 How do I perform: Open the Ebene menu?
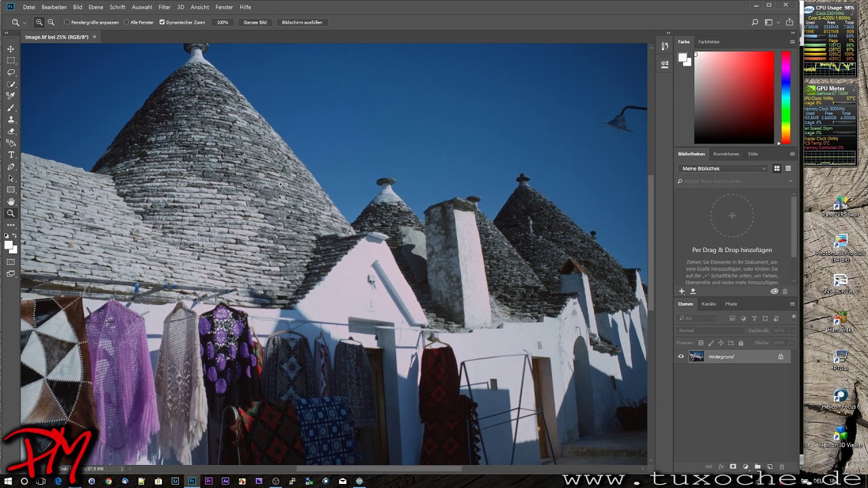coord(96,7)
